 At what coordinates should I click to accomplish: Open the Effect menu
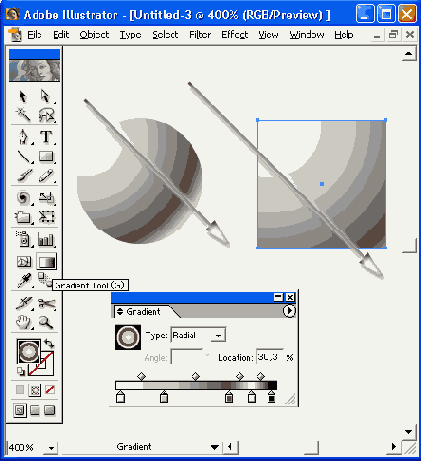click(235, 35)
